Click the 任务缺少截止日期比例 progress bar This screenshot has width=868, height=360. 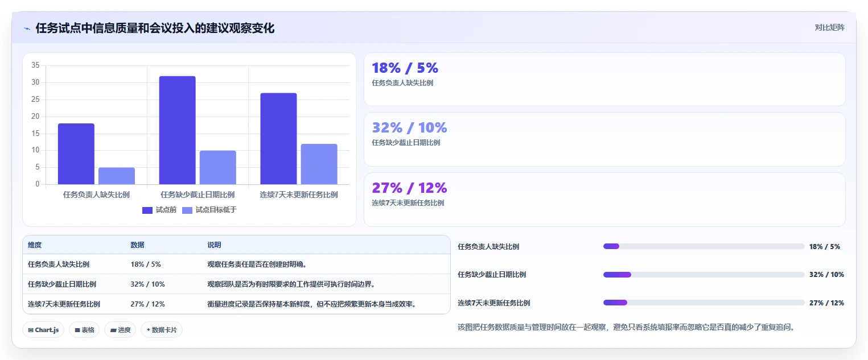point(704,275)
